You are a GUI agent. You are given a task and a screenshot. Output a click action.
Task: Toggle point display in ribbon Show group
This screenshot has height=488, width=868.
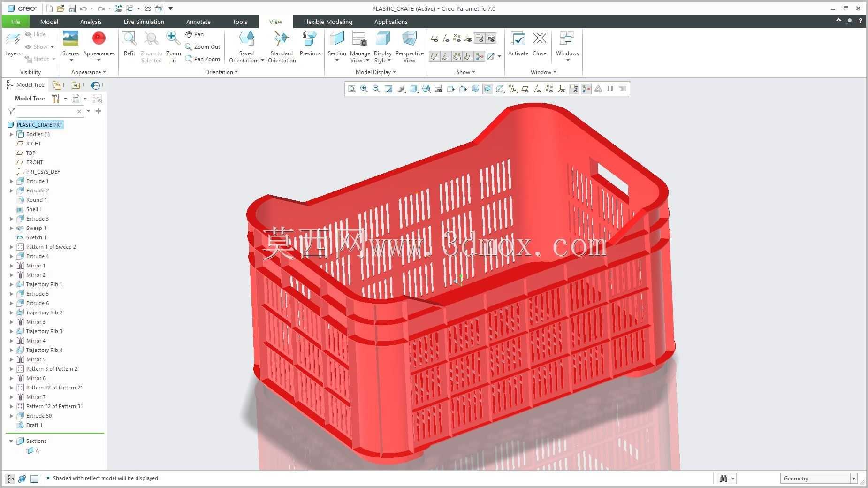pyautogui.click(x=457, y=38)
